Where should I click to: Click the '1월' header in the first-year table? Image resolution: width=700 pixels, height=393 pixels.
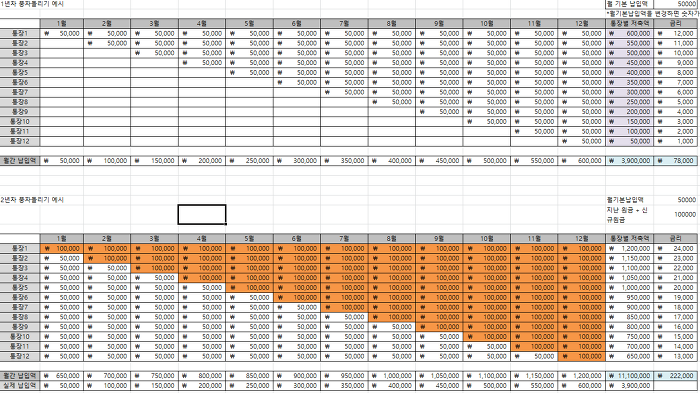pyautogui.click(x=62, y=24)
